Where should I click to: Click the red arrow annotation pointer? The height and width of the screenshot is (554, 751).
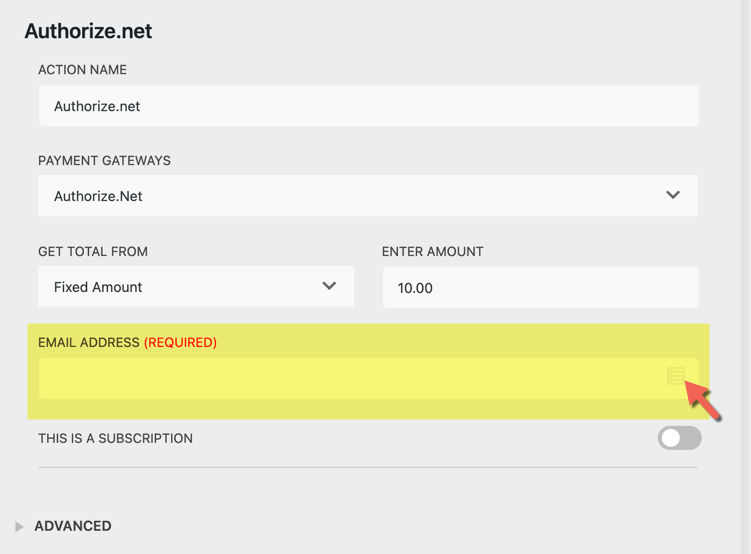pos(704,402)
